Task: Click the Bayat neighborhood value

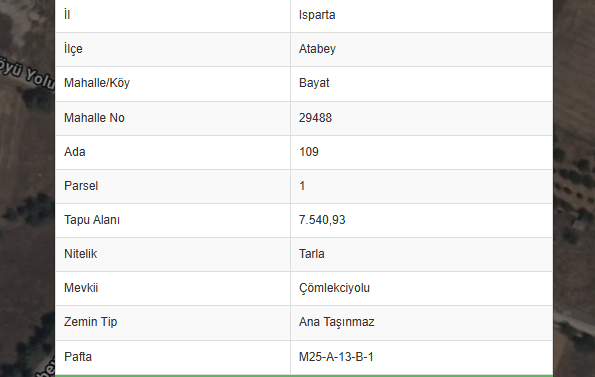Action: tap(314, 83)
